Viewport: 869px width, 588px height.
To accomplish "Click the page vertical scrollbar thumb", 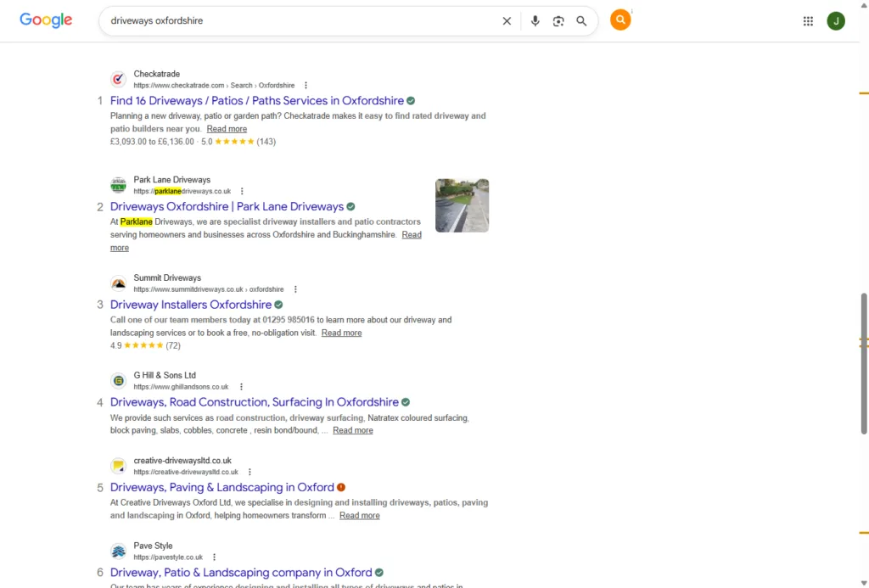I will 863,363.
